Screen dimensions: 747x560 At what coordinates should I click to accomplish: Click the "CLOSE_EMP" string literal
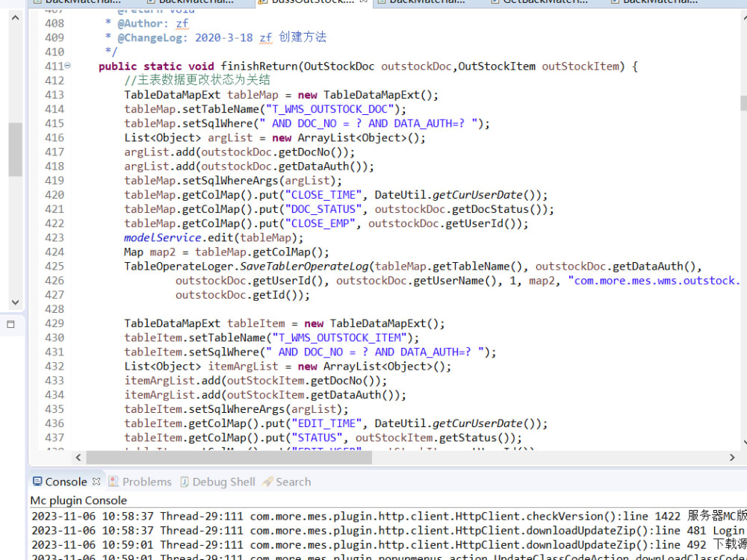coord(320,223)
